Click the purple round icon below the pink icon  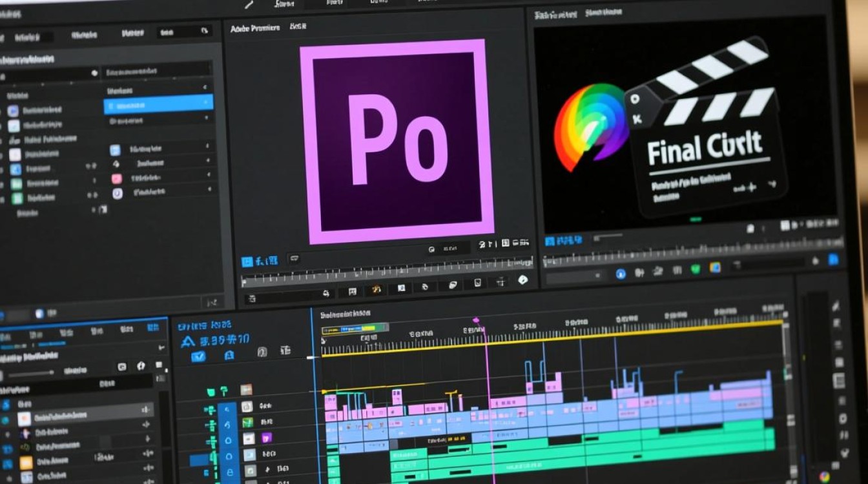[x=117, y=193]
